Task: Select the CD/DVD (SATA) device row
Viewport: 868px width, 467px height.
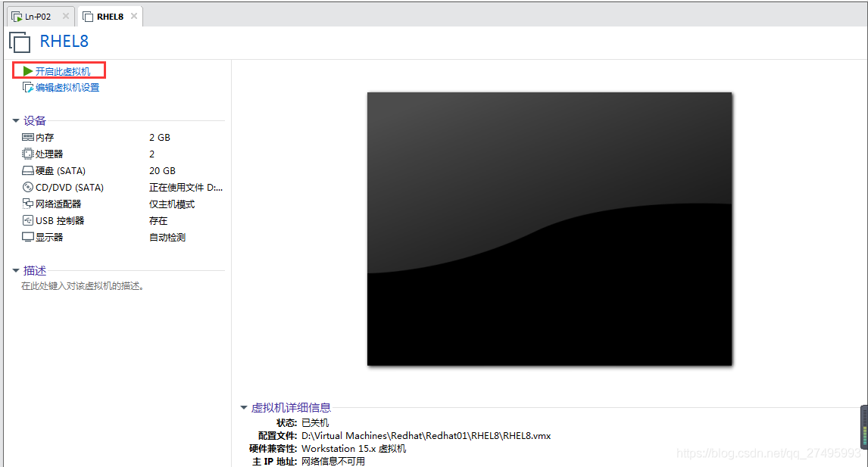Action: click(123, 187)
